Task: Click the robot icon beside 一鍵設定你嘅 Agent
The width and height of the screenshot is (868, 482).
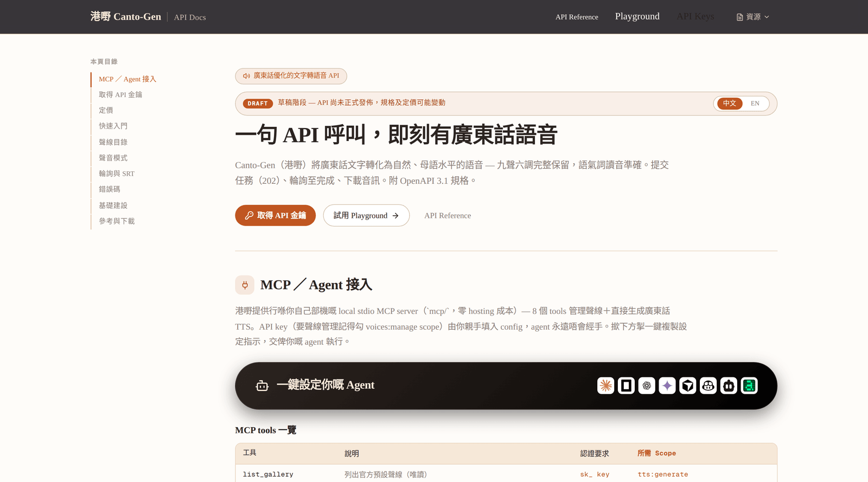Action: point(262,385)
